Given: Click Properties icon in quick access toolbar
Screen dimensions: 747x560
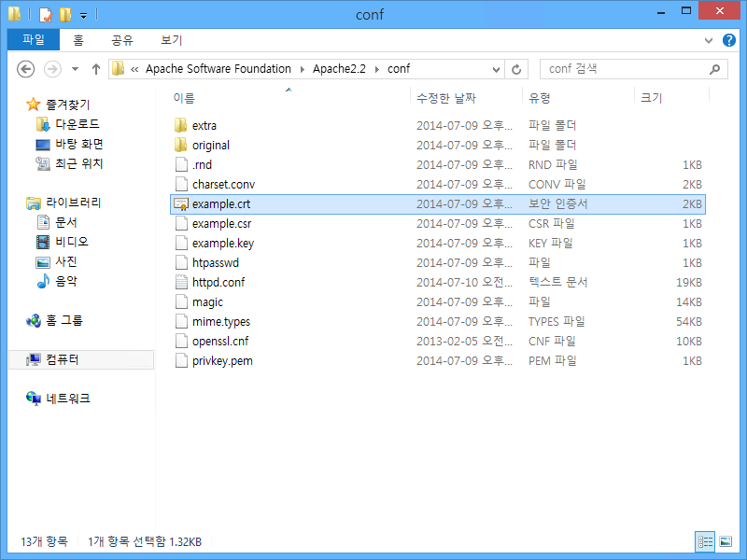Looking at the screenshot, I should (x=45, y=15).
